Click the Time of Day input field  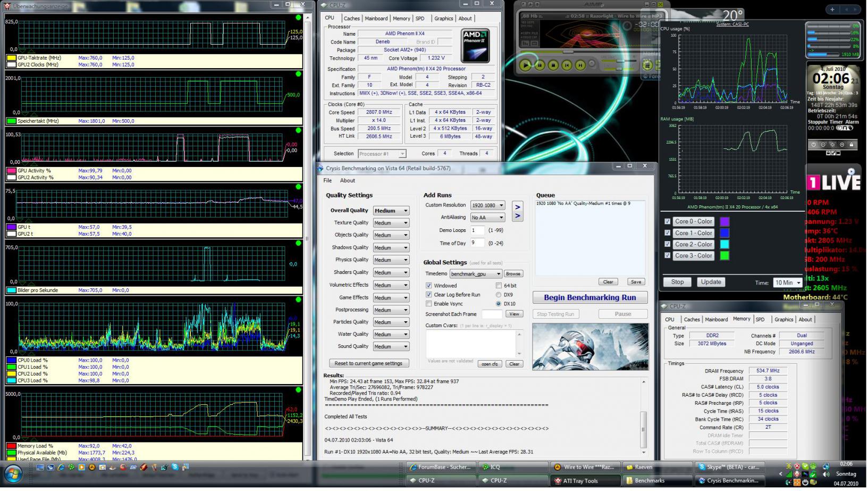coord(477,243)
